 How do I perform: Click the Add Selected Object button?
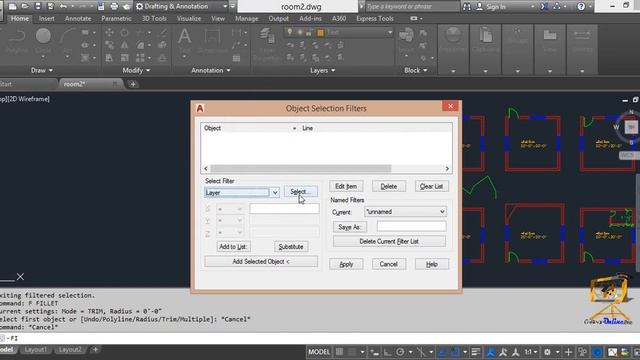(x=261, y=261)
